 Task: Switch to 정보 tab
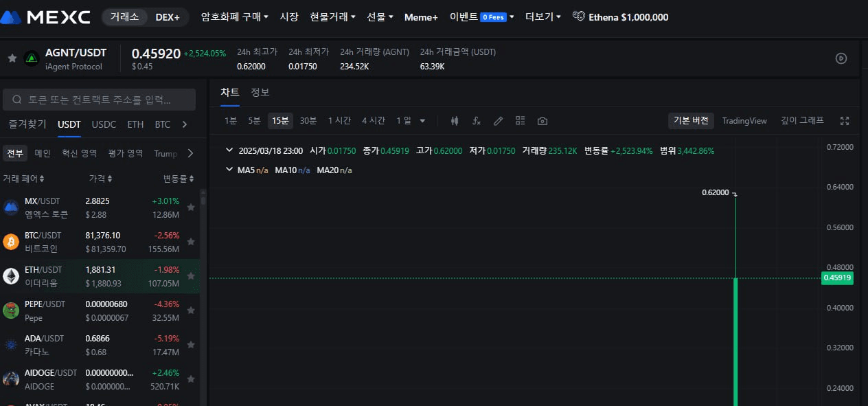(260, 92)
